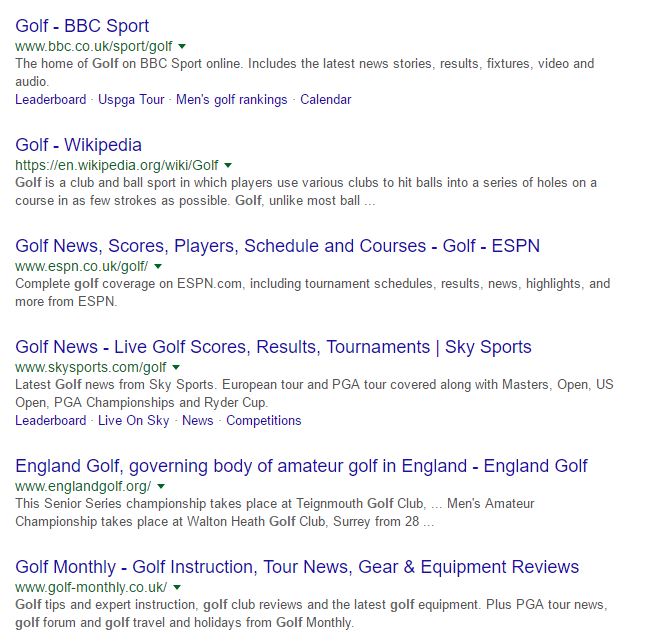
Task: Open the Golf Monthly result title
Action: tap(297, 567)
